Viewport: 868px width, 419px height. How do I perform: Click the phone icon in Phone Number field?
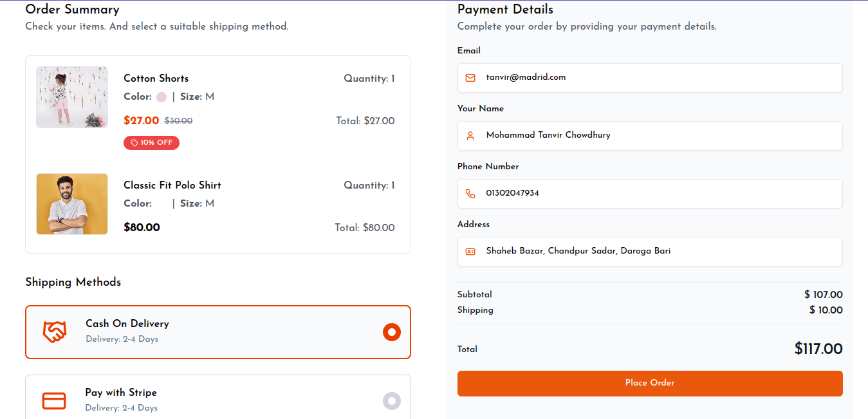(x=470, y=194)
